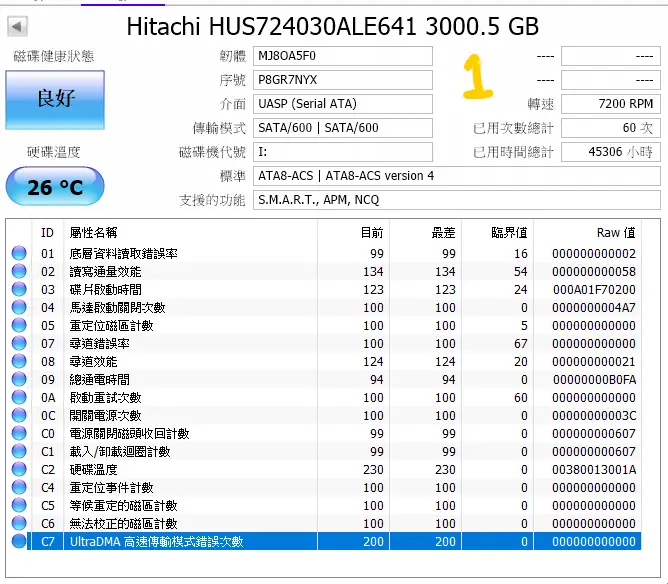Click the previous disk arrow button
Viewport: 668px width, 584px height.
(17, 26)
